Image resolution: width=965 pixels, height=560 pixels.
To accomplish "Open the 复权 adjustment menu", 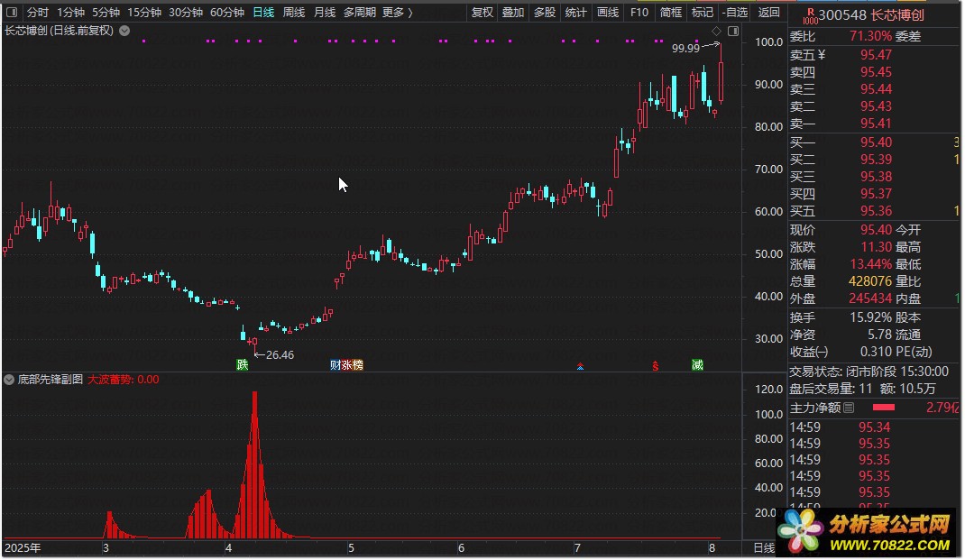I will (x=482, y=13).
